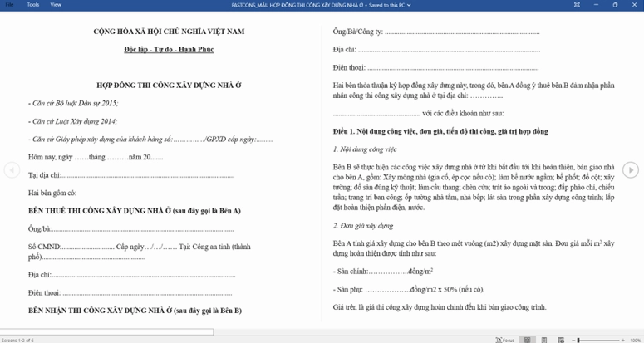Expand the document title save-status dropdown
The image size is (644, 343).
point(409,5)
